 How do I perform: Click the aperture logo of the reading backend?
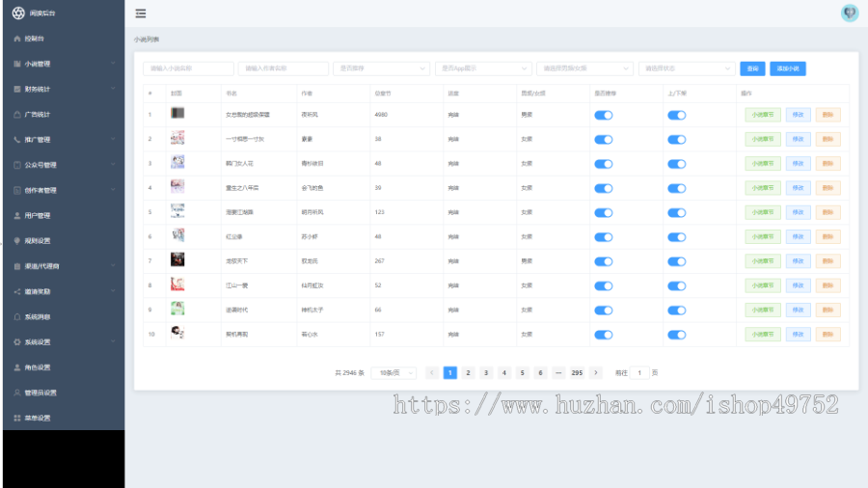pyautogui.click(x=18, y=13)
